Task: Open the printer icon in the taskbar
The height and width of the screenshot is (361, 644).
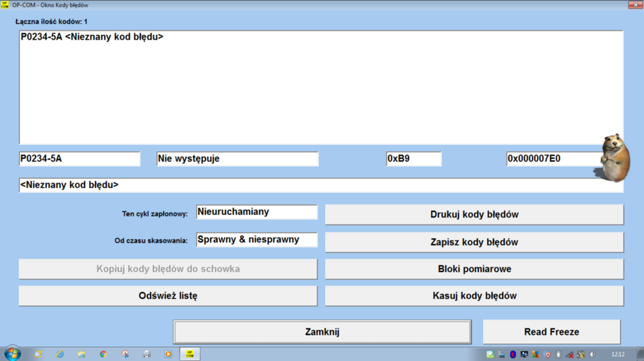Action: tap(147, 354)
